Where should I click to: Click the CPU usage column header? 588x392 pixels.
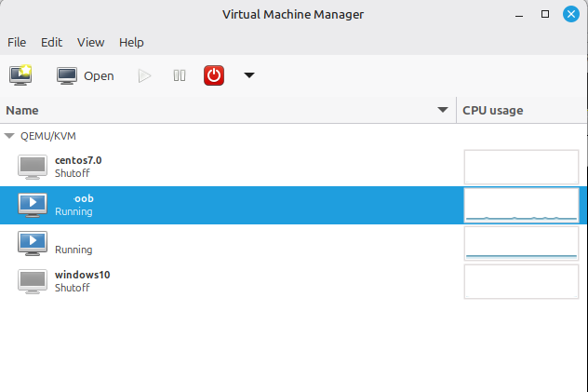(521, 110)
